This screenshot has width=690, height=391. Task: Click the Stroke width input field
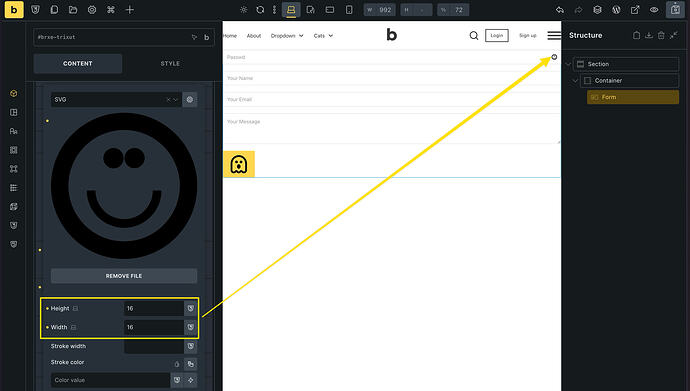[x=154, y=346]
